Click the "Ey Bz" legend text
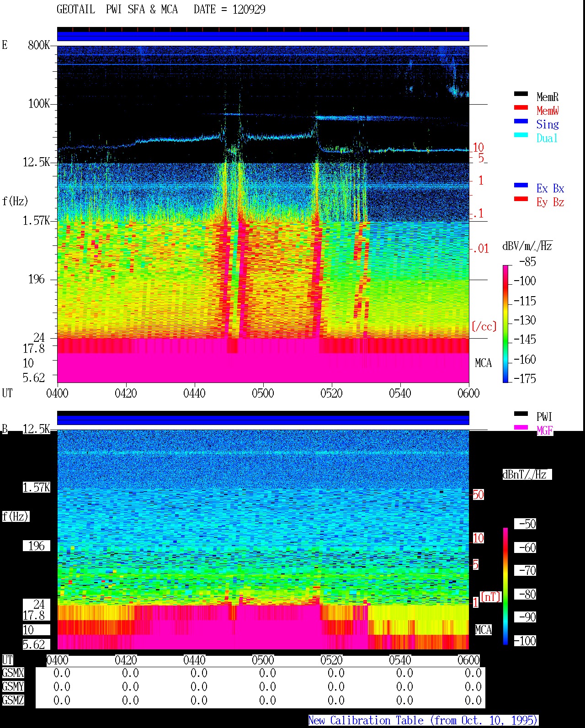Image resolution: width=585 pixels, height=728 pixels. pyautogui.click(x=550, y=202)
